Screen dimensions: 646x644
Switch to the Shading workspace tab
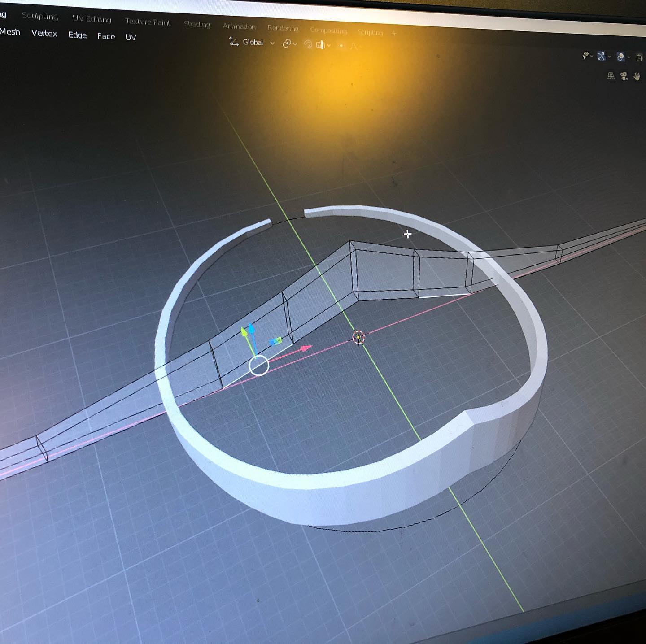coord(197,24)
